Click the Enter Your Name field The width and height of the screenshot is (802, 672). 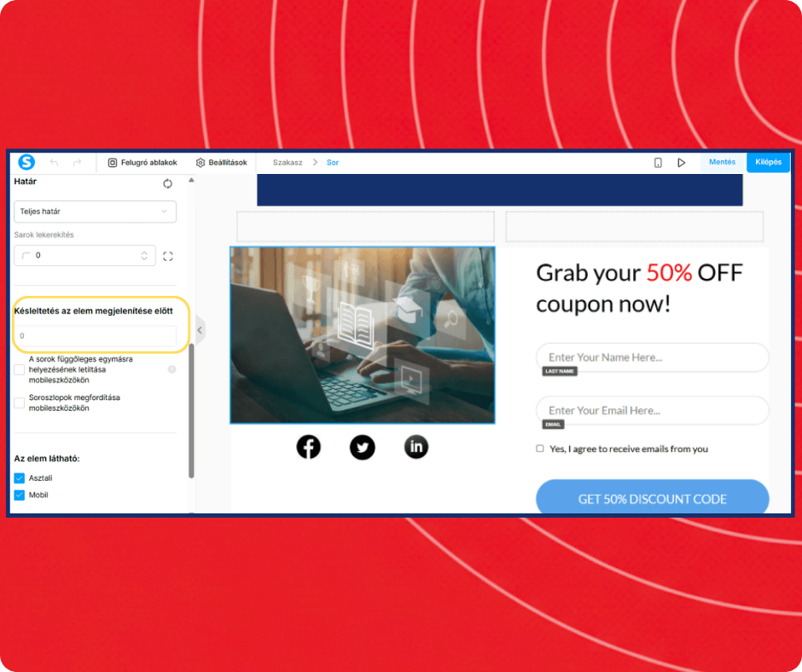(652, 357)
